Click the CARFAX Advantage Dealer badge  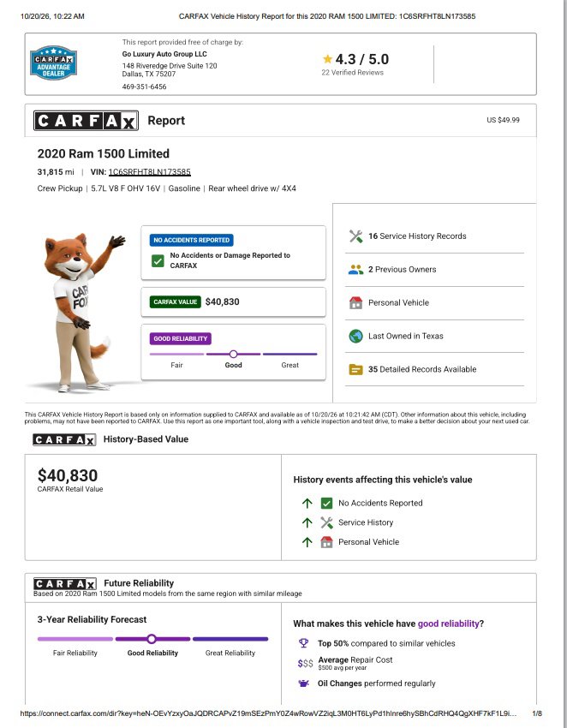[x=53, y=63]
